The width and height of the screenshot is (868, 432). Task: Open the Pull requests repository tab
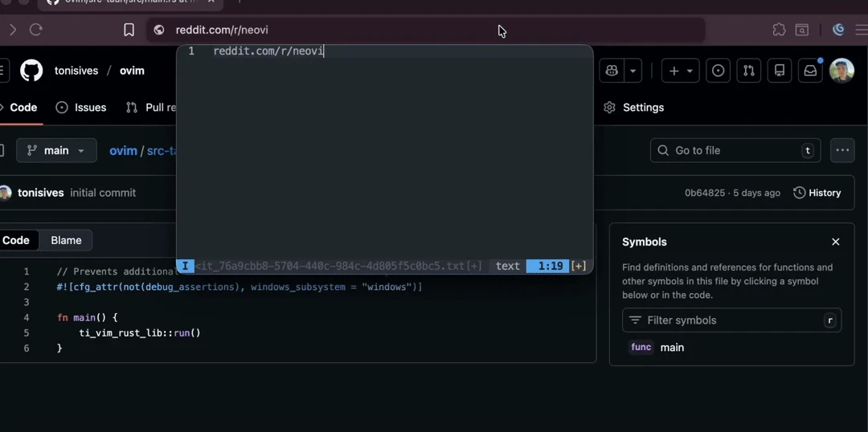coord(150,108)
